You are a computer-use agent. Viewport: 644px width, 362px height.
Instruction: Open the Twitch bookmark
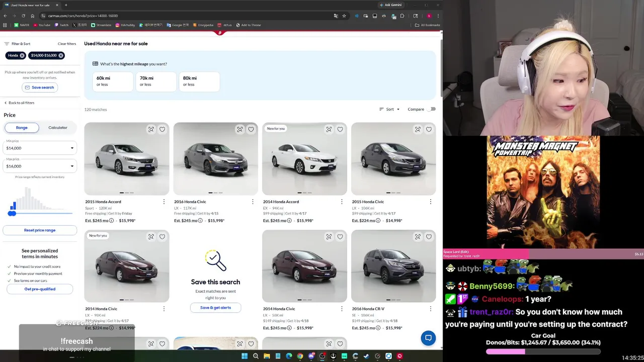click(x=62, y=25)
